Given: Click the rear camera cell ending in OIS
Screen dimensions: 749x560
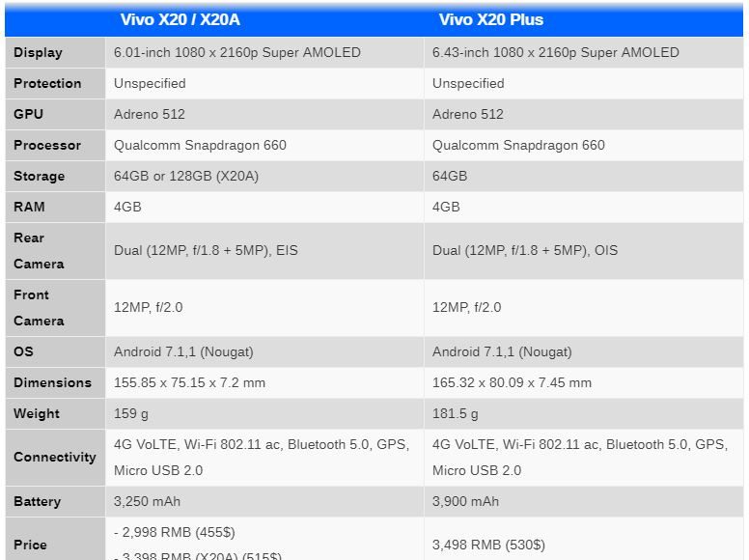Looking at the screenshot, I should tap(525, 251).
